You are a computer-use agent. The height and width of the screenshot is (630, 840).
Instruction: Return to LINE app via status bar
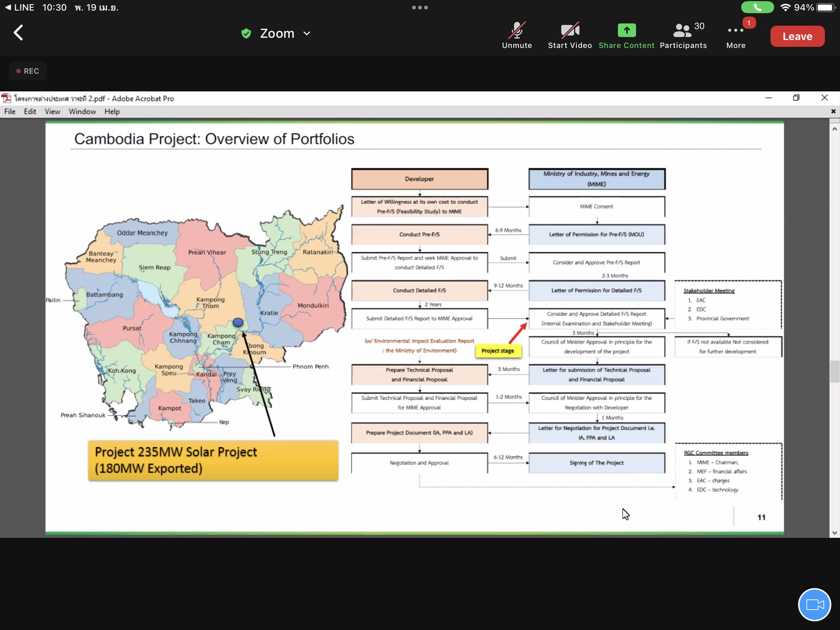pyautogui.click(x=20, y=8)
